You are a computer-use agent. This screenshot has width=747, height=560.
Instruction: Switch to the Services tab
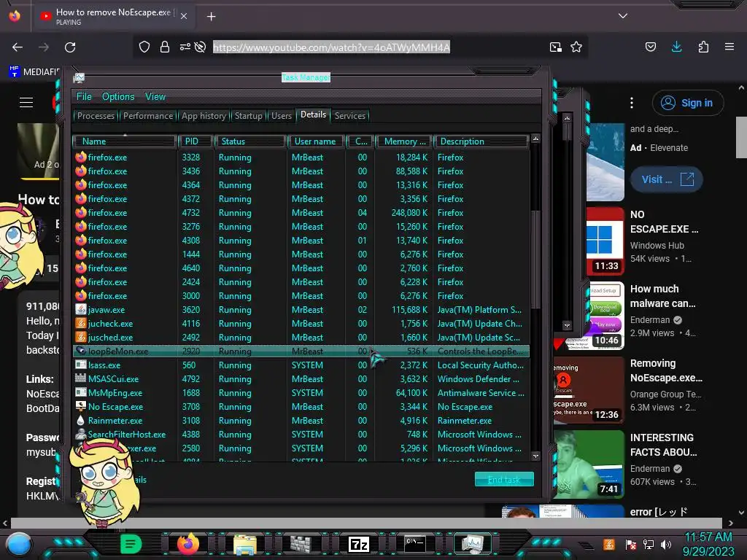[x=349, y=116]
